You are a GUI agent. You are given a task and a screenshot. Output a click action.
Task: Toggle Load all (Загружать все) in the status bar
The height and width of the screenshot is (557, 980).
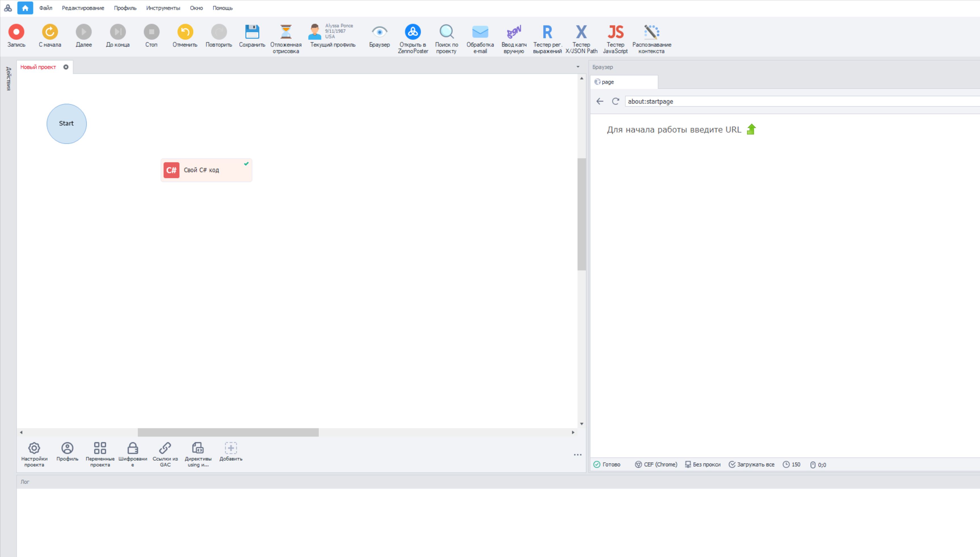coord(751,464)
